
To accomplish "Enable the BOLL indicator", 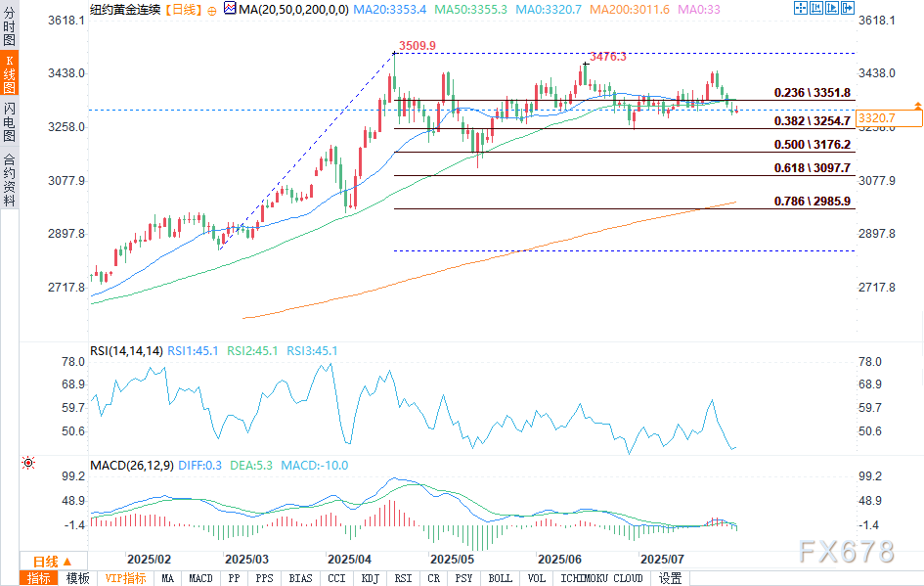I will point(499,578).
